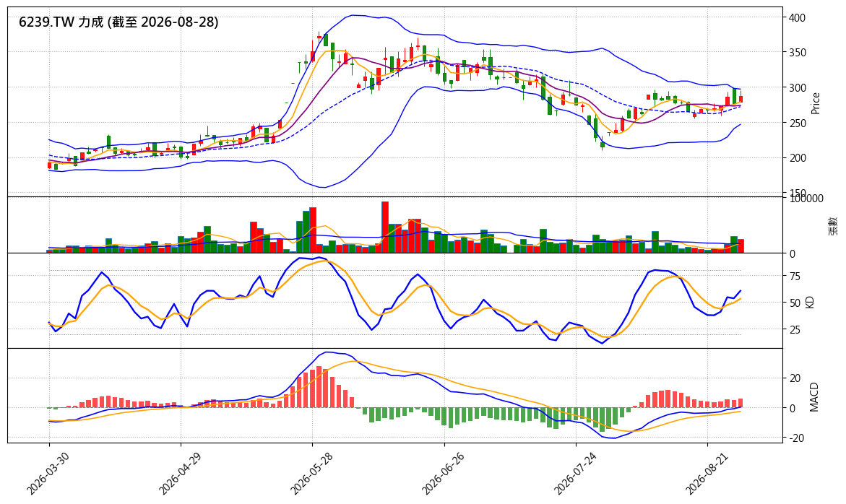Click the 2026-03-30 date label
The width and height of the screenshot is (846, 504).
tap(47, 473)
